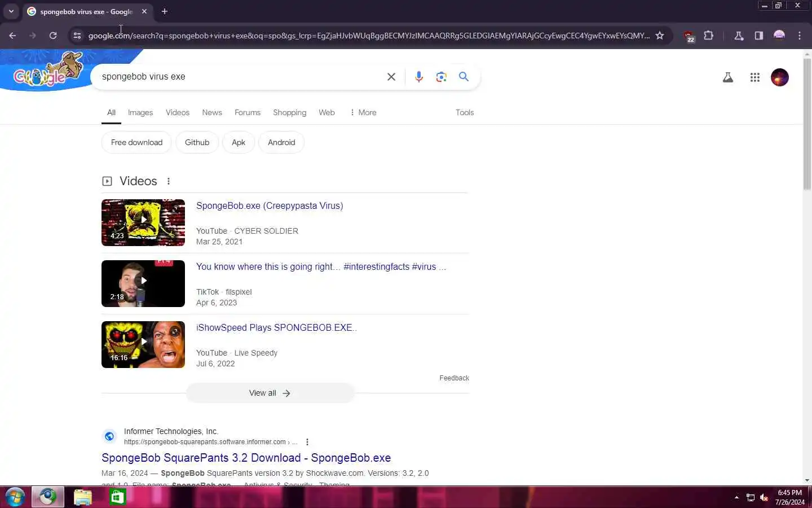Screen dimensions: 812x508
Task: Open iShowSpeed Plays SPONGEBOB.EXE link
Action: point(276,327)
